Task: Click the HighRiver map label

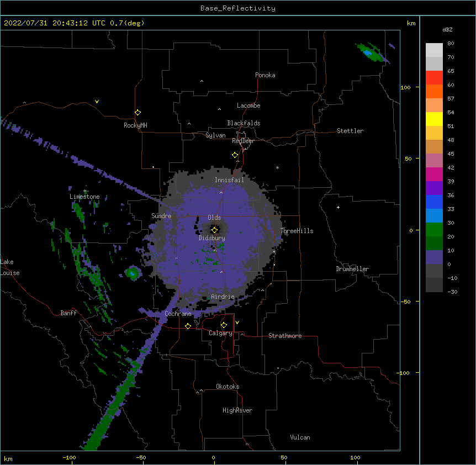Action: 237,410
